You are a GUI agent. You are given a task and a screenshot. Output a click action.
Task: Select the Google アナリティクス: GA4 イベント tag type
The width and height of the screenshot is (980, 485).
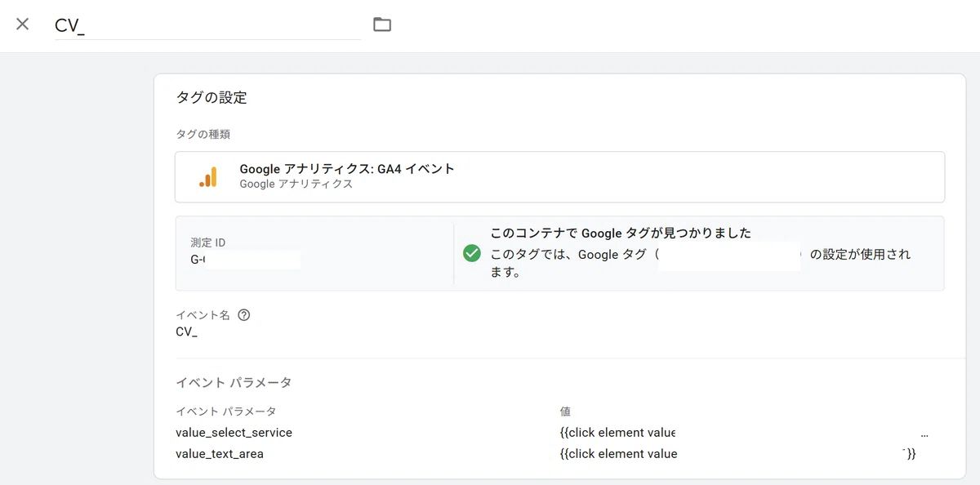pyautogui.click(x=559, y=176)
